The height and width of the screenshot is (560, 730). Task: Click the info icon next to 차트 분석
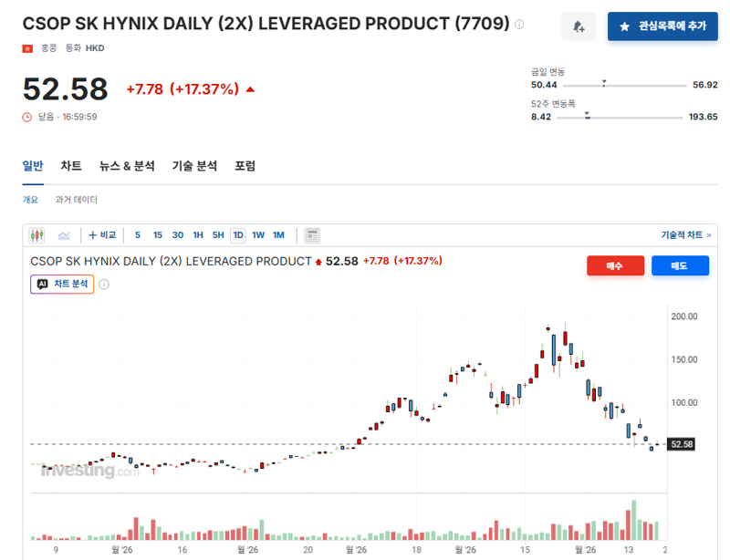[104, 285]
